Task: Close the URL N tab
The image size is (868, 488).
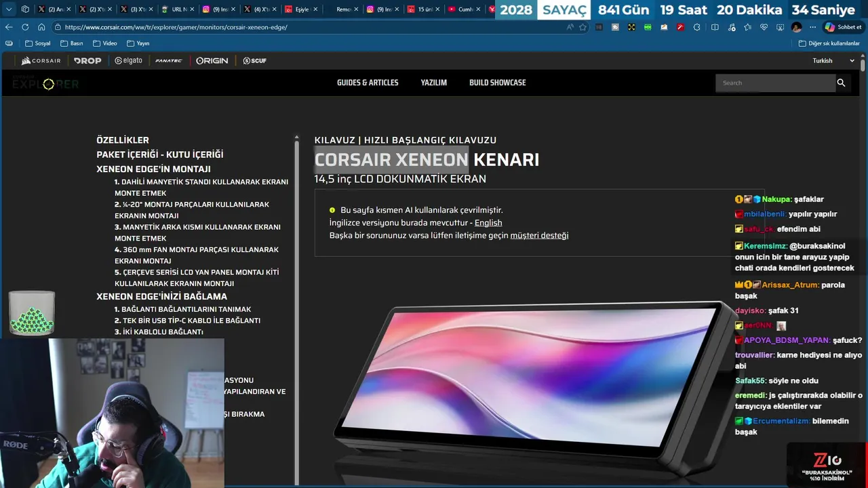Action: pos(192,9)
